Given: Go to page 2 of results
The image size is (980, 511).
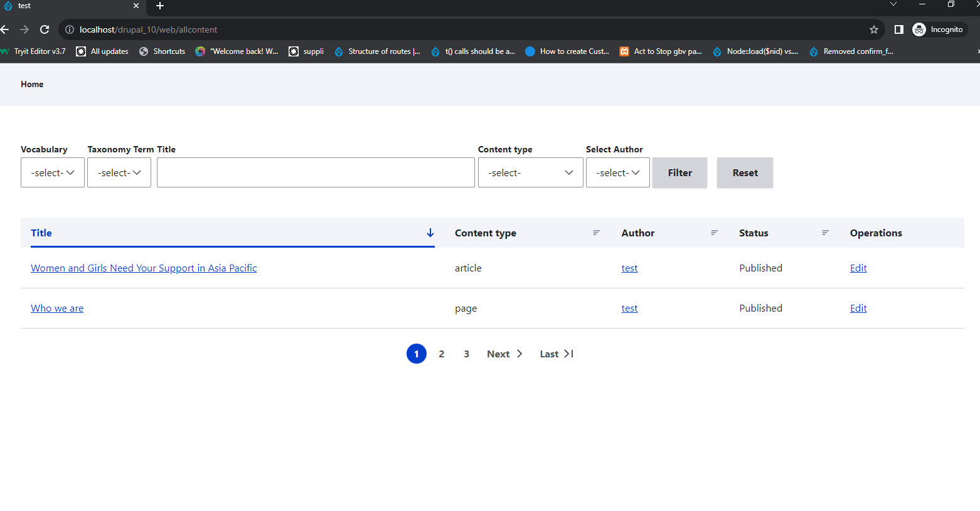Looking at the screenshot, I should point(442,354).
